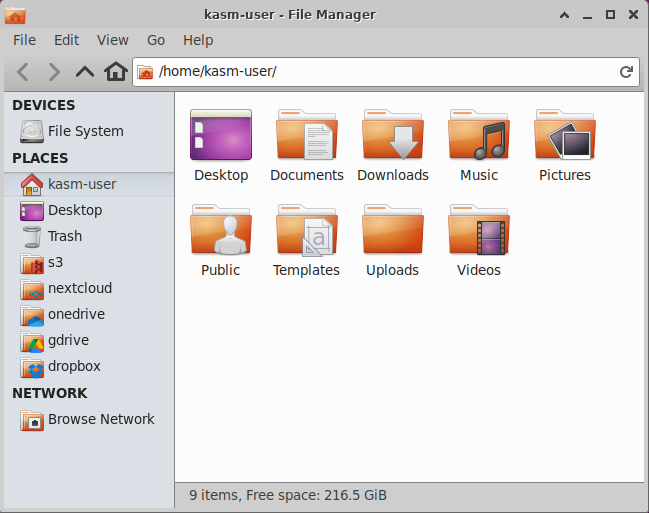Go up to the parent folder
The width and height of the screenshot is (649, 513).
(x=86, y=72)
